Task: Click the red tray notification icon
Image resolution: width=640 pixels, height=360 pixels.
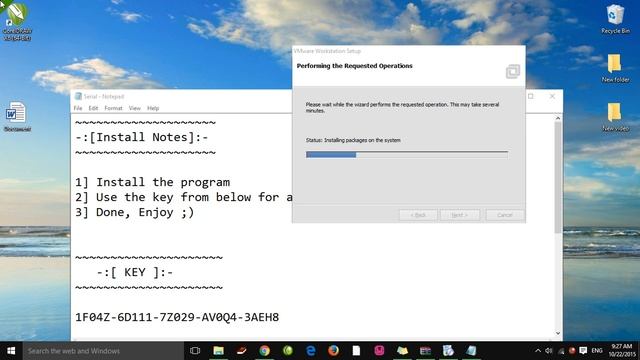Action: (x=572, y=351)
